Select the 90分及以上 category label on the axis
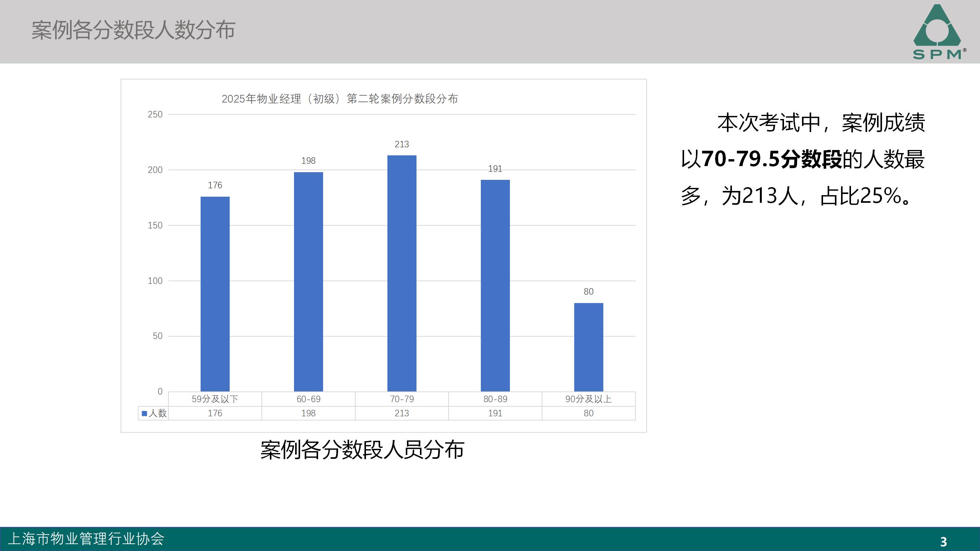 point(588,399)
